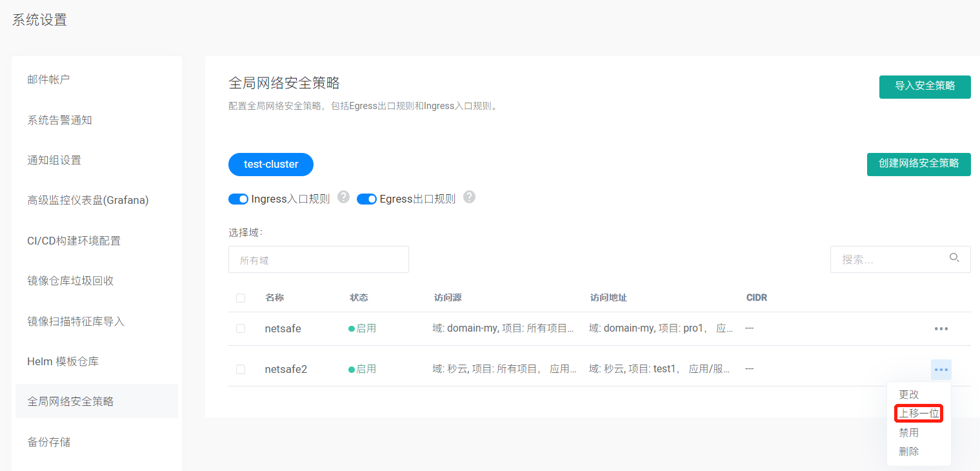Click the help icon next to Egress出口规则
Screen dimensions: 980x471
pos(469,197)
